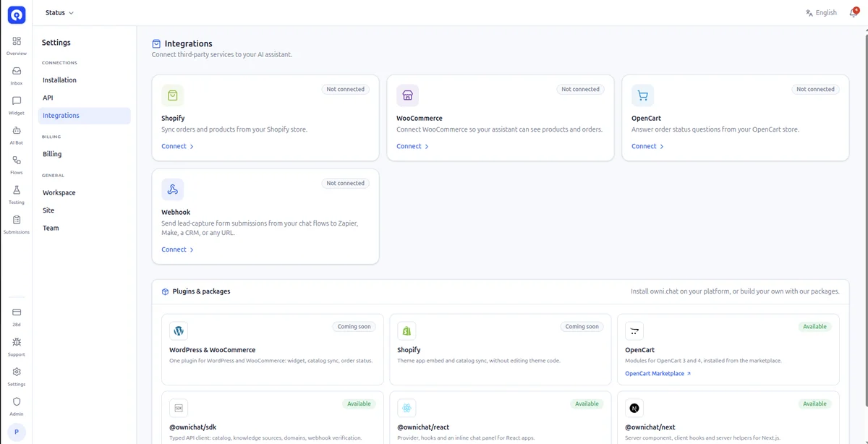Expand the Status dropdown
The width and height of the screenshot is (868, 444).
pyautogui.click(x=59, y=13)
